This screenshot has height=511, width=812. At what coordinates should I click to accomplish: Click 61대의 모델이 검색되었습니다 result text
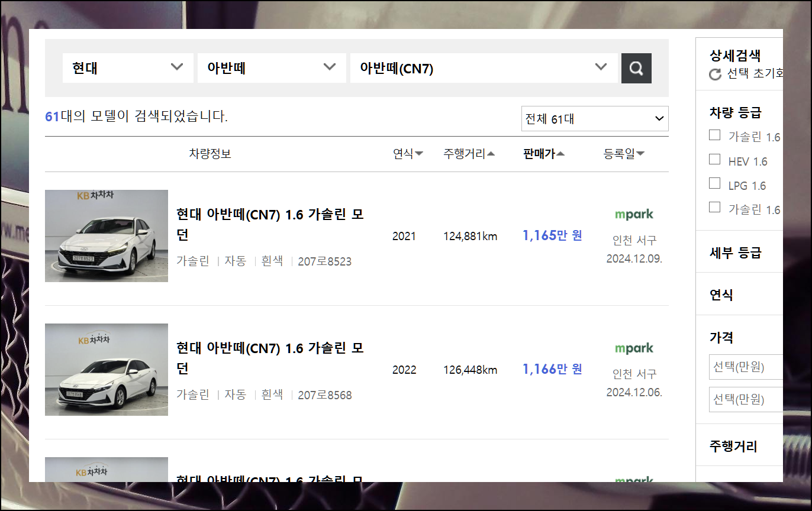[137, 117]
